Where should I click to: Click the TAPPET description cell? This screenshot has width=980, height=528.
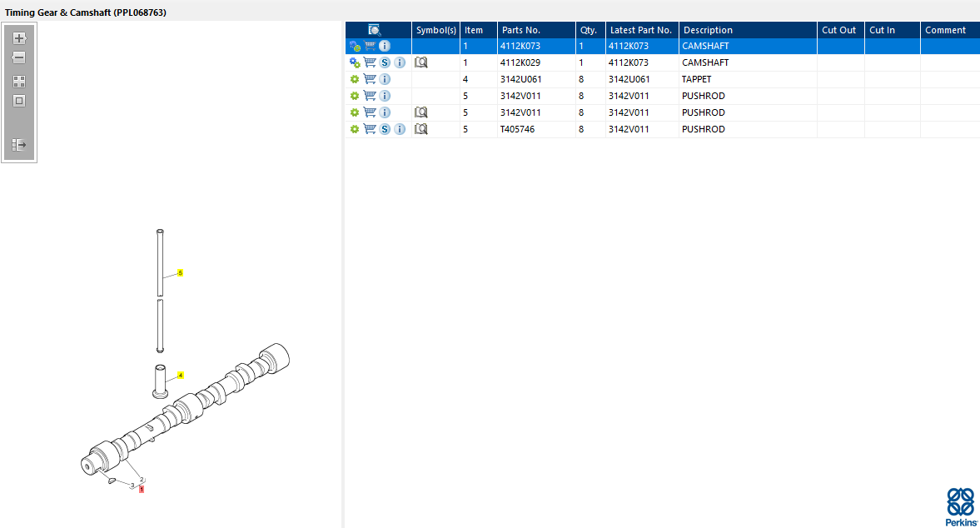click(x=749, y=79)
